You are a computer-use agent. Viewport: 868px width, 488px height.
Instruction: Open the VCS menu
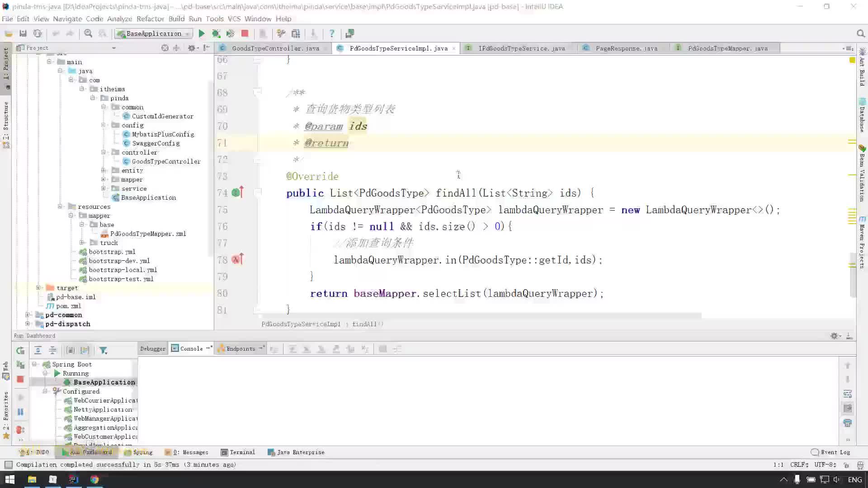pos(234,19)
